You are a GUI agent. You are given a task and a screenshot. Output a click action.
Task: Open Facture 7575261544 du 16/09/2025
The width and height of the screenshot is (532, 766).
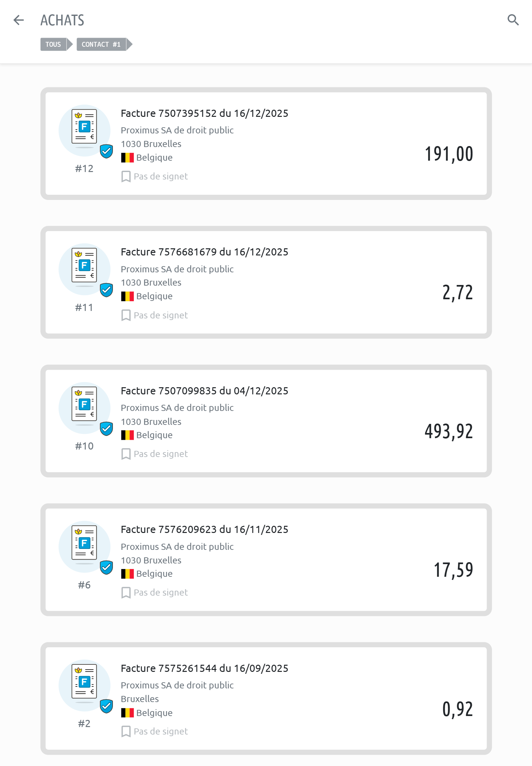tap(204, 668)
